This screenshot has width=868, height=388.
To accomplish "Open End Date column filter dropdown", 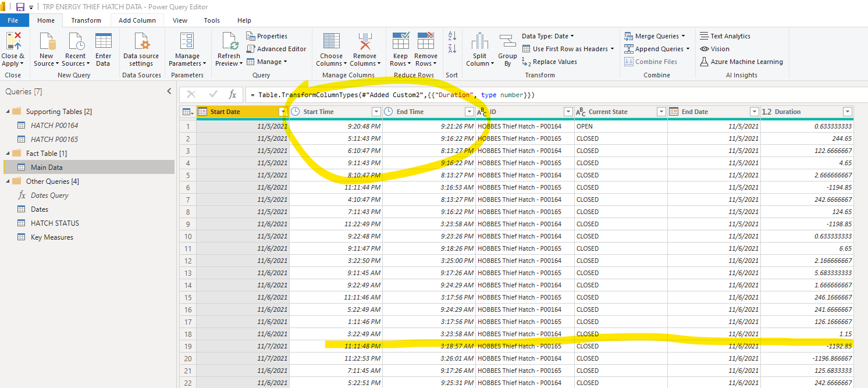I will [x=755, y=112].
